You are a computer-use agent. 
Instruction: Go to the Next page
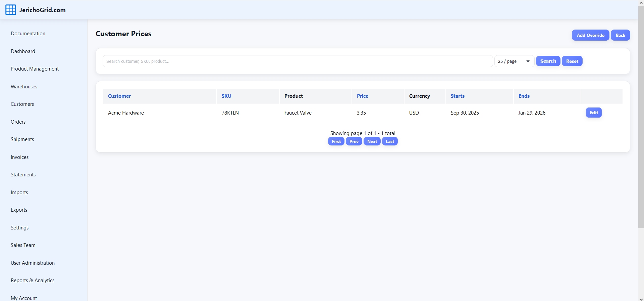coord(372,141)
